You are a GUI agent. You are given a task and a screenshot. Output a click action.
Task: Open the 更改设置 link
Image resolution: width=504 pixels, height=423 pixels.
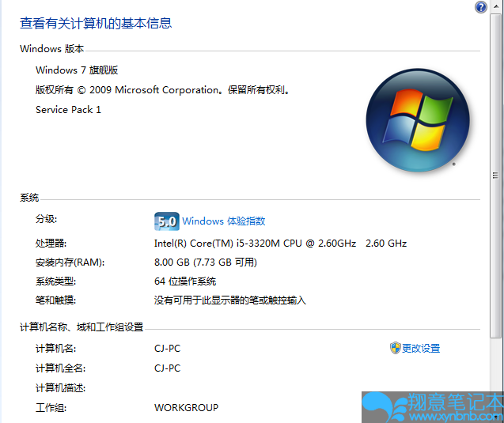click(421, 348)
